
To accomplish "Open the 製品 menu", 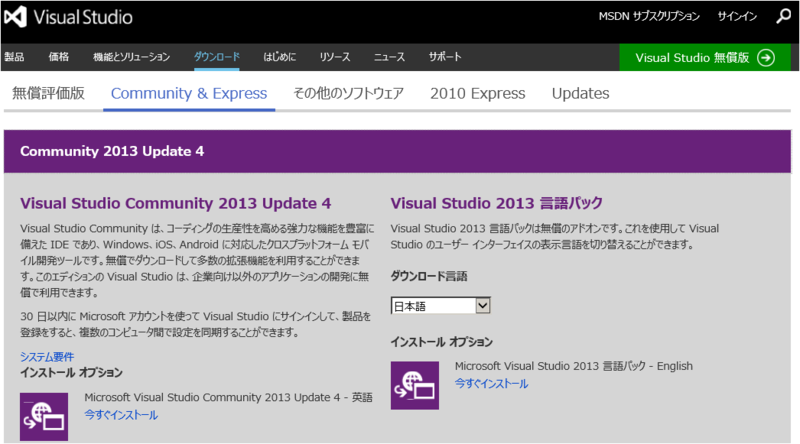I will (x=14, y=57).
